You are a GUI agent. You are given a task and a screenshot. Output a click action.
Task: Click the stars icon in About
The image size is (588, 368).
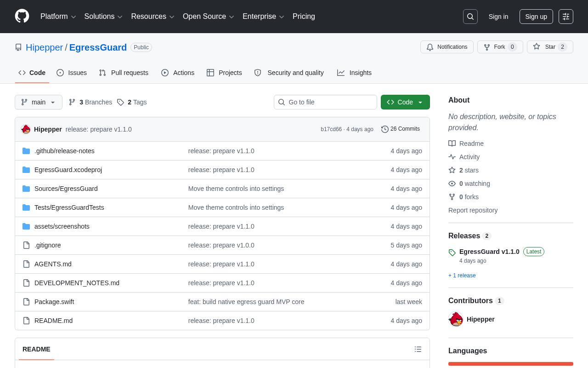coord(452,170)
